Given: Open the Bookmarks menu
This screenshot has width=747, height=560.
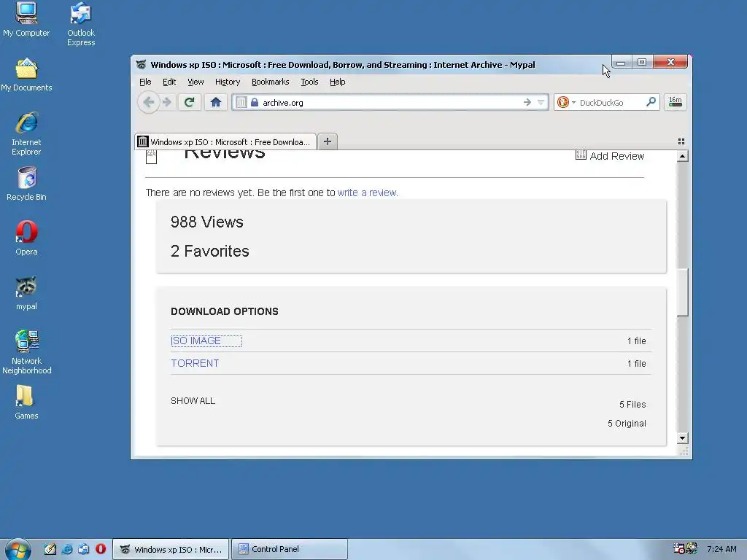Looking at the screenshot, I should click(270, 82).
